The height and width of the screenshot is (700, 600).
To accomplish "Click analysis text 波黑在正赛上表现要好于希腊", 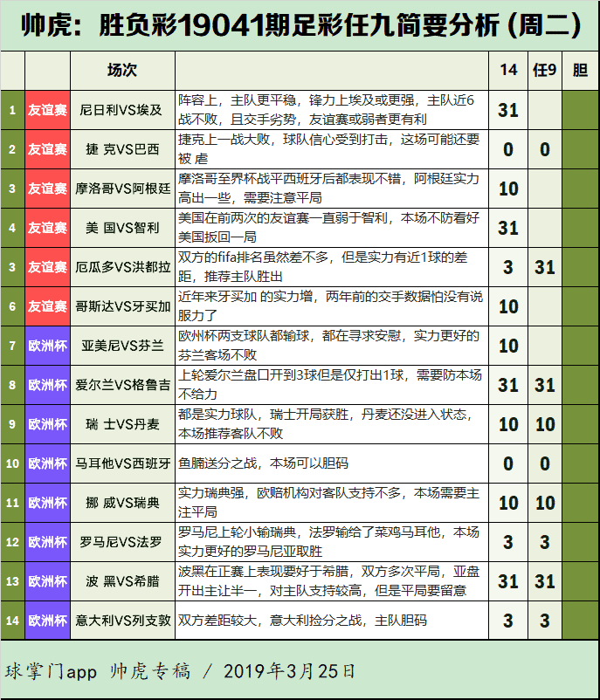I will [x=264, y=572].
